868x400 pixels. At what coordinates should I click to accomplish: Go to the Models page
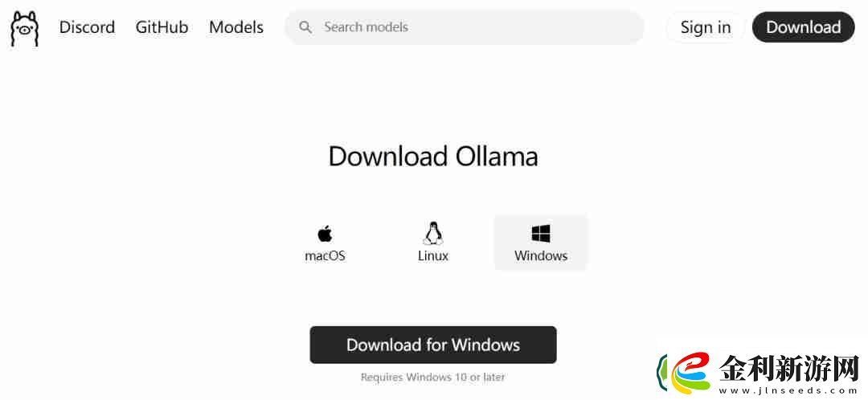click(236, 27)
